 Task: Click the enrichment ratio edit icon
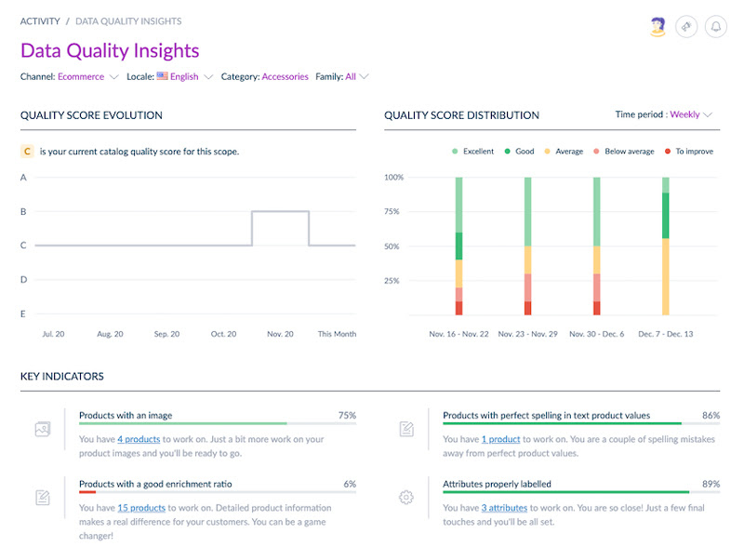coord(42,498)
